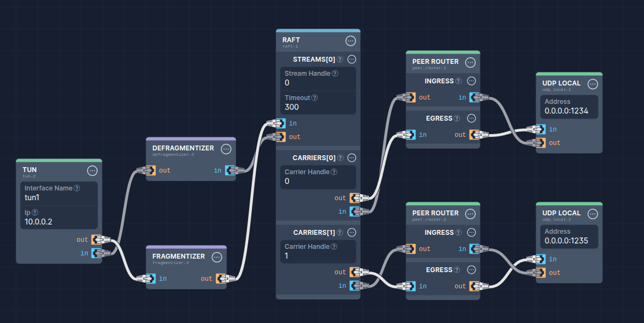This screenshot has width=644, height=323.
Task: Open the EGRESS section menu on peer_router-2
Action: (x=471, y=269)
